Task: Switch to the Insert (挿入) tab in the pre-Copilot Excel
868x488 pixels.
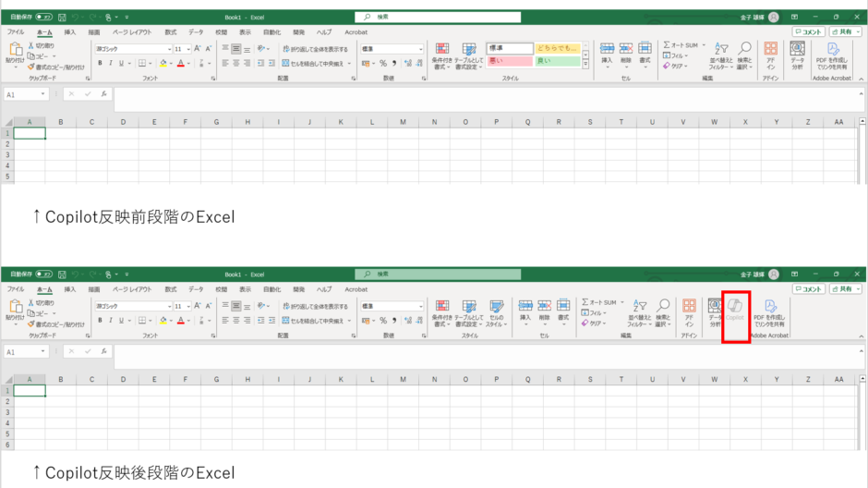Action: click(x=70, y=32)
